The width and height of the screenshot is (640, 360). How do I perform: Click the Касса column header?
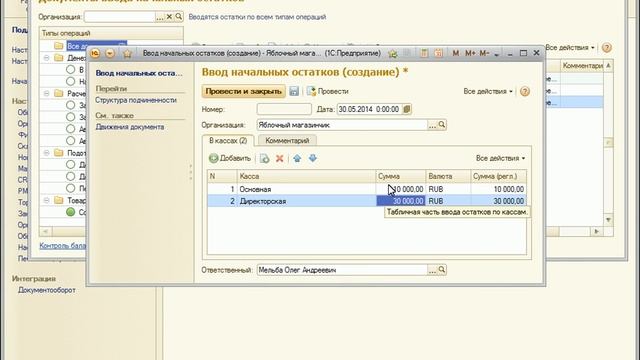[x=306, y=176]
